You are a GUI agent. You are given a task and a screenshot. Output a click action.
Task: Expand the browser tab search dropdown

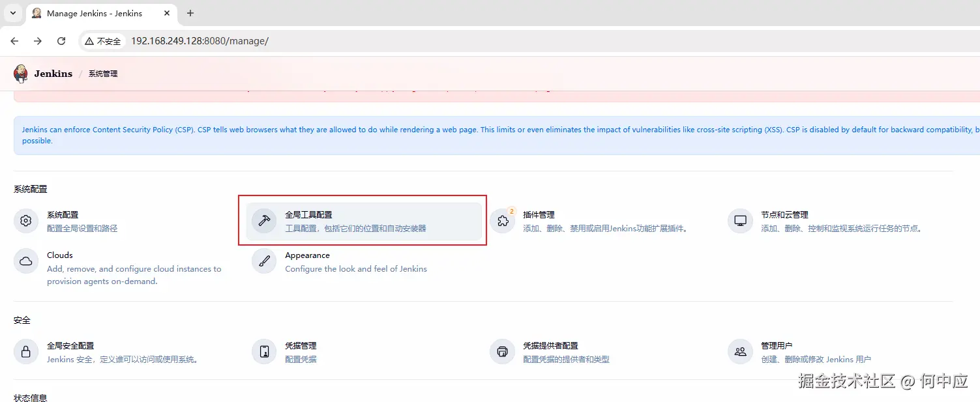(x=12, y=13)
